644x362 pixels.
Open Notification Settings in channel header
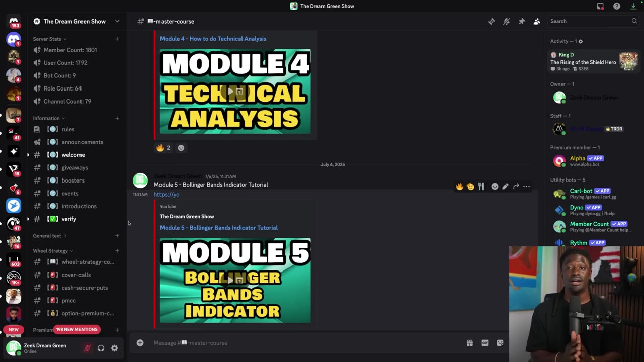click(x=507, y=21)
